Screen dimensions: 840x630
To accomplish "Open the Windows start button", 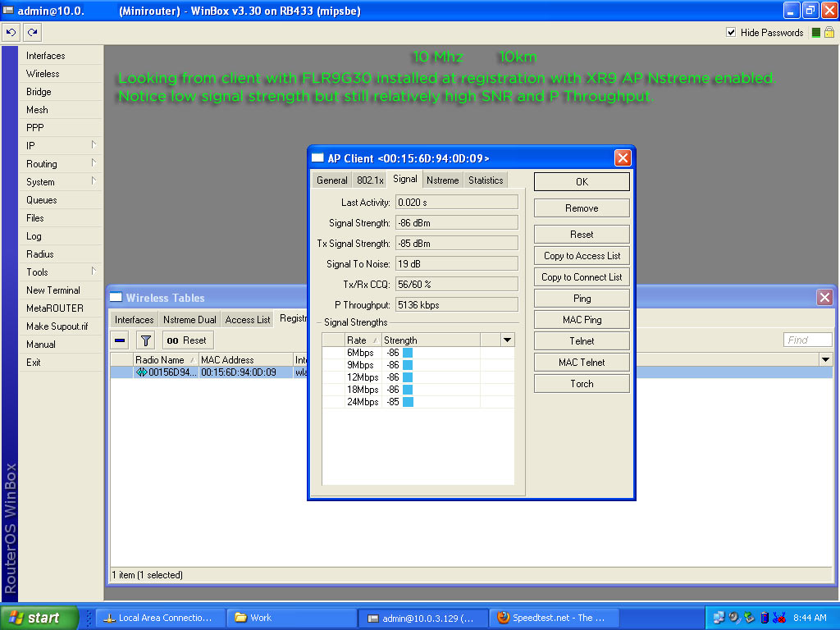I will coord(39,618).
